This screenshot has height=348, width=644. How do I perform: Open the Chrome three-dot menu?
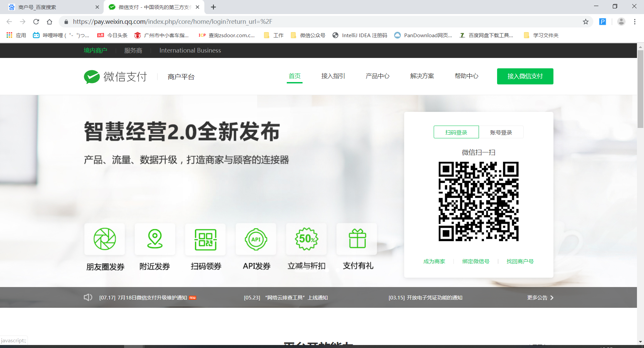(x=635, y=22)
